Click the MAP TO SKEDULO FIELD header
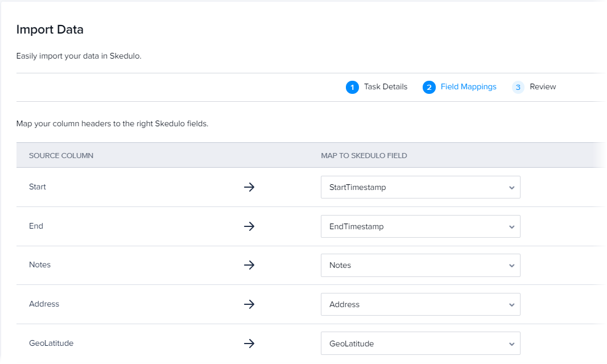Viewport: 607px width, 364px height. click(x=365, y=155)
